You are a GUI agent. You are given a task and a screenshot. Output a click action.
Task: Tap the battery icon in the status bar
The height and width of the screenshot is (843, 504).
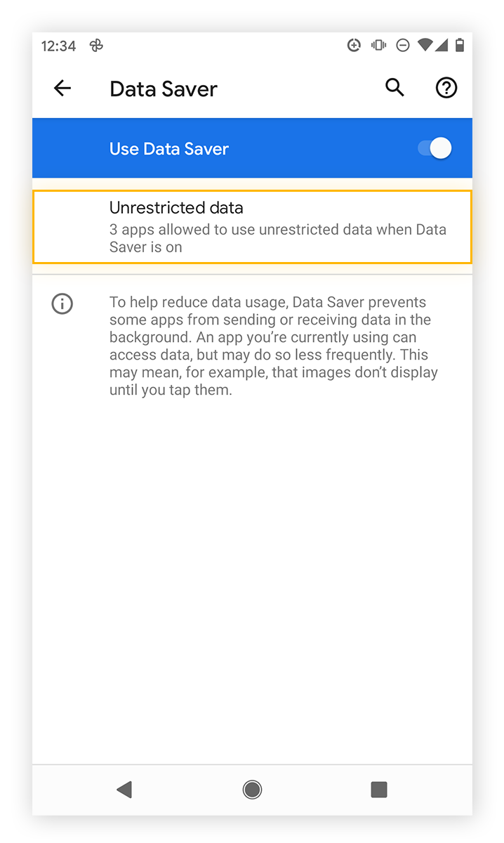(x=460, y=45)
